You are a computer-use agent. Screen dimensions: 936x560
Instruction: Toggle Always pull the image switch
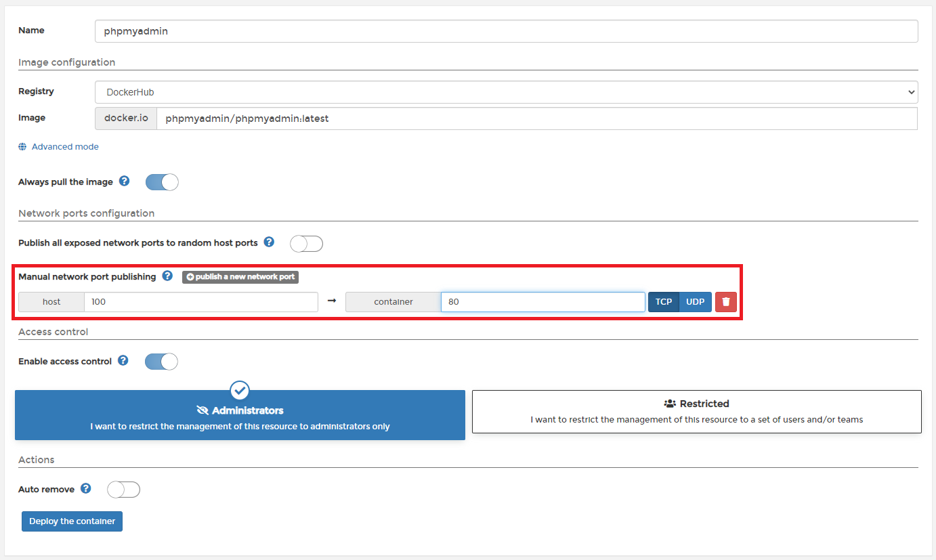(x=162, y=182)
